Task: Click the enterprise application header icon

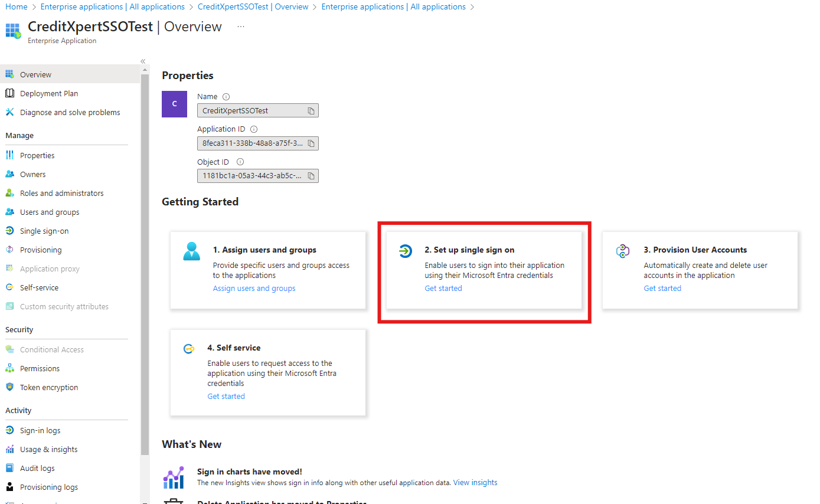Action: 13,31
